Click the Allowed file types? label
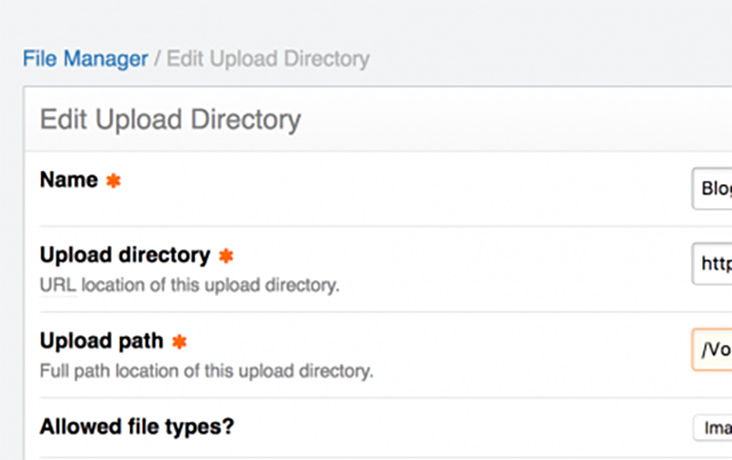This screenshot has width=732, height=460. pyautogui.click(x=136, y=427)
